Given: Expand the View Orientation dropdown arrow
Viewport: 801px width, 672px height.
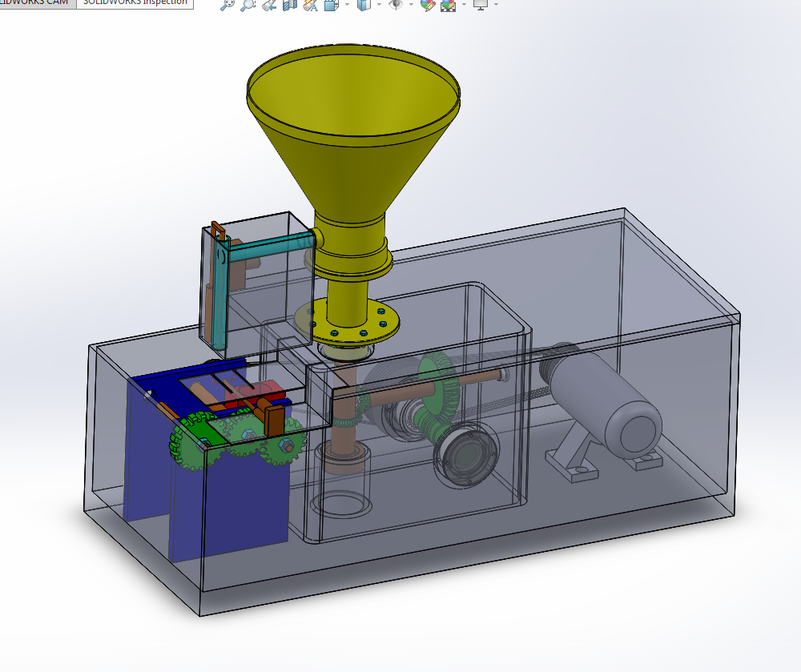Looking at the screenshot, I should (x=348, y=5).
